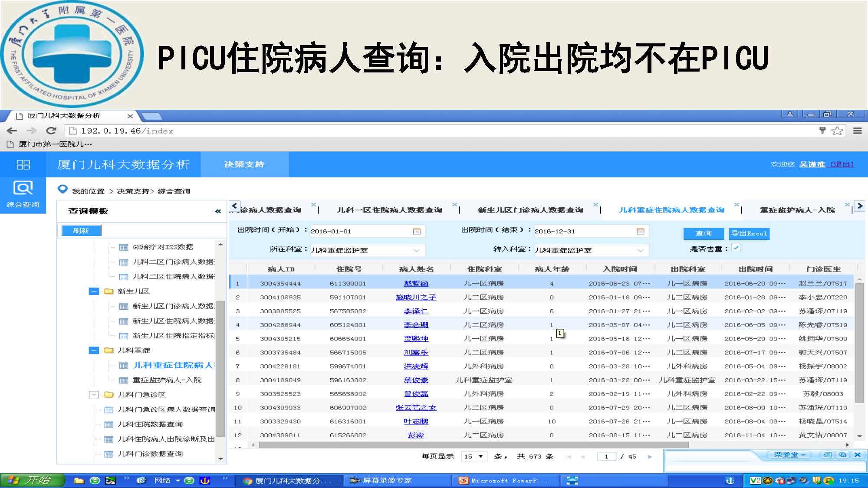Switch to the 屏幕录像专家 taskbar item
Screen dimensions: 868x488
click(397, 481)
